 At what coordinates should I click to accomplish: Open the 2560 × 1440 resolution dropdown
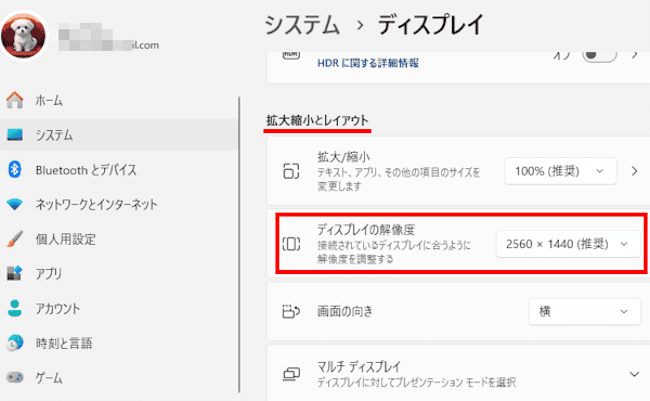coord(568,244)
